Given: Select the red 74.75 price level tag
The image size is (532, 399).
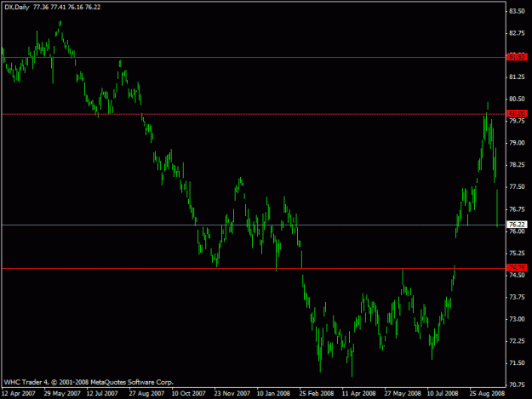Looking at the screenshot, I should tap(517, 268).
